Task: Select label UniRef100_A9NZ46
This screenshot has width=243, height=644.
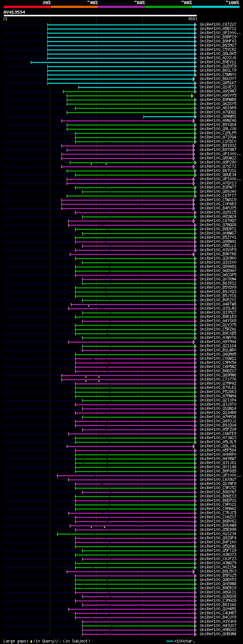Action: coord(218,120)
